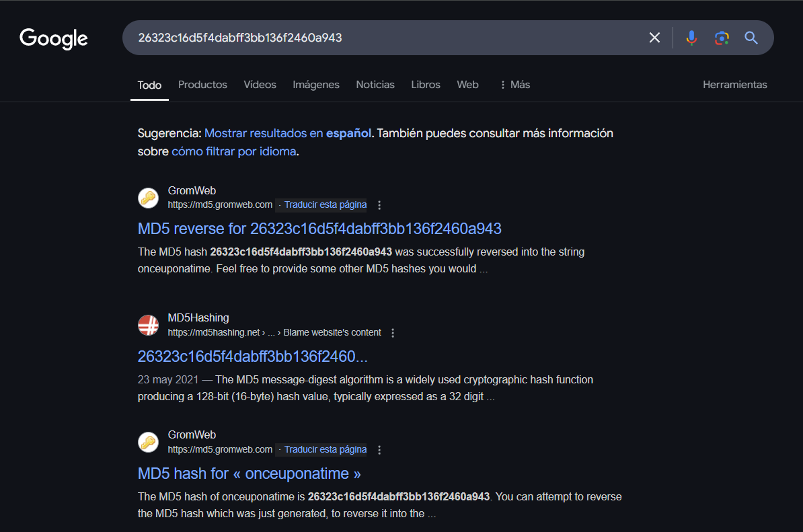Viewport: 803px width, 532px height.
Task: Start voice search with microphone icon
Action: point(691,38)
